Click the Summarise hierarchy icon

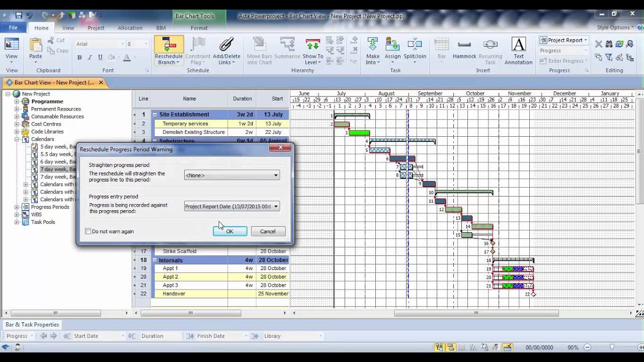coord(287,44)
